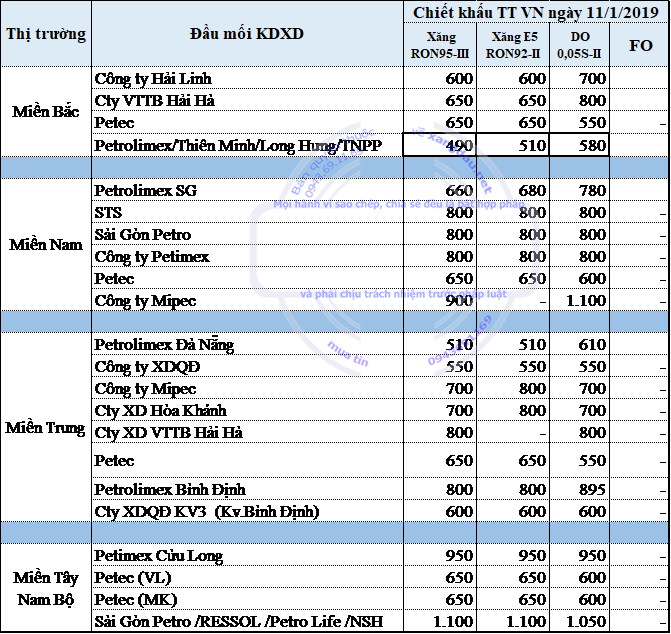Click the DO value 950 for Petimex Cửu Long

[x=579, y=555]
